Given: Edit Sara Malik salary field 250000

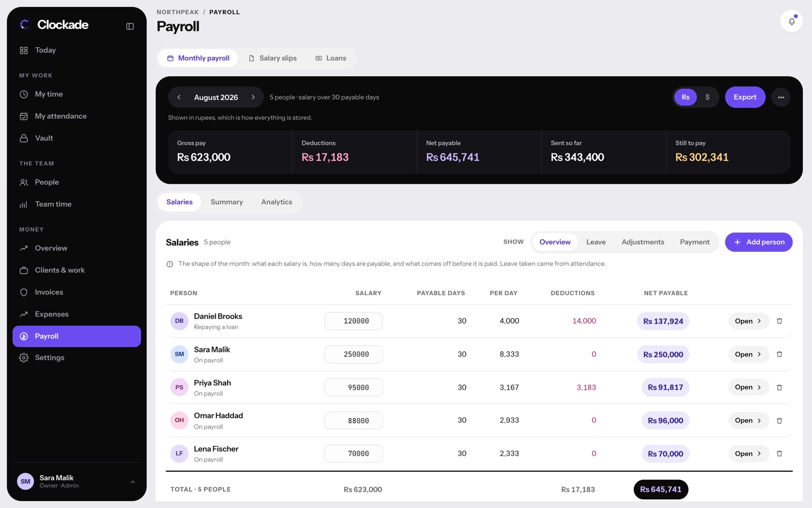Looking at the screenshot, I should pos(353,355).
